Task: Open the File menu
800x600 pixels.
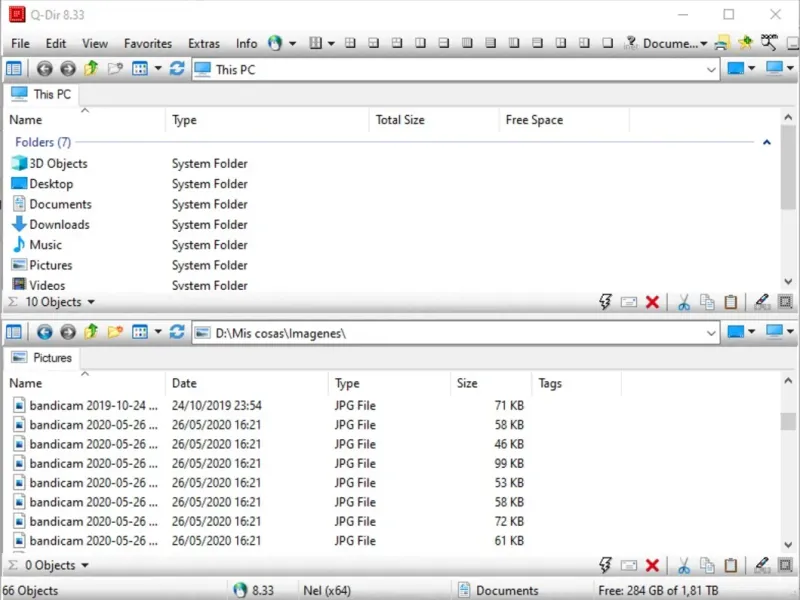Action: pos(20,43)
